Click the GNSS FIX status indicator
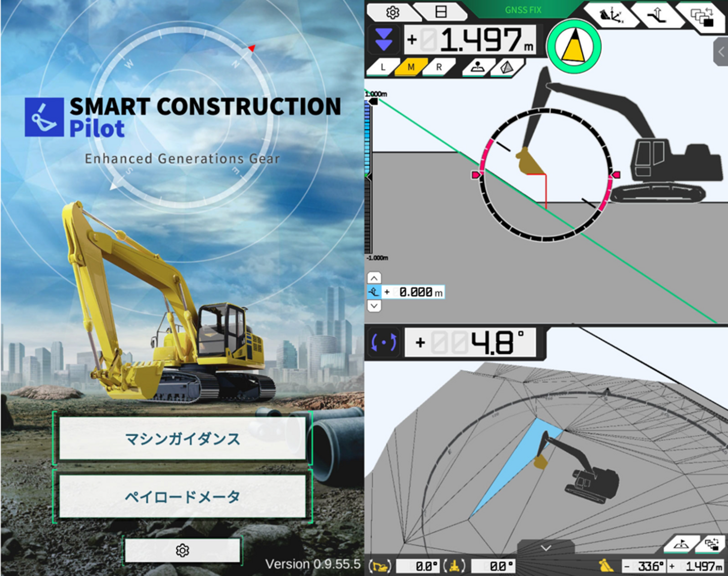The image size is (728, 576). click(x=523, y=10)
